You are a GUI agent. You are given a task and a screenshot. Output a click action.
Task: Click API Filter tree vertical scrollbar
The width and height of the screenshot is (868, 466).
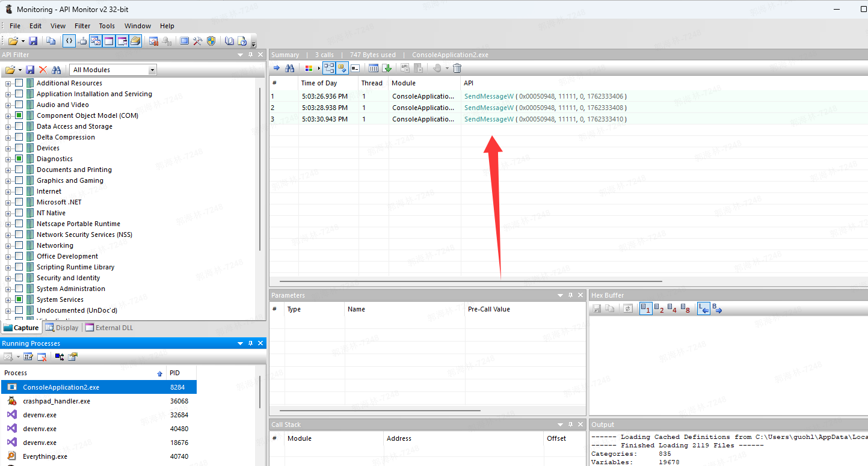click(260, 169)
